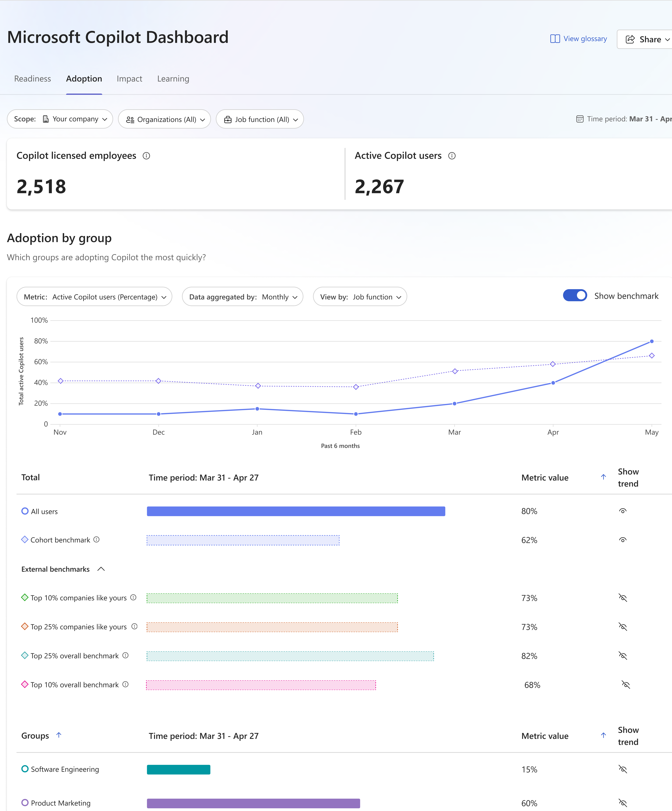The height and width of the screenshot is (811, 672).
Task: Click the View glossary link
Action: pyautogui.click(x=585, y=39)
